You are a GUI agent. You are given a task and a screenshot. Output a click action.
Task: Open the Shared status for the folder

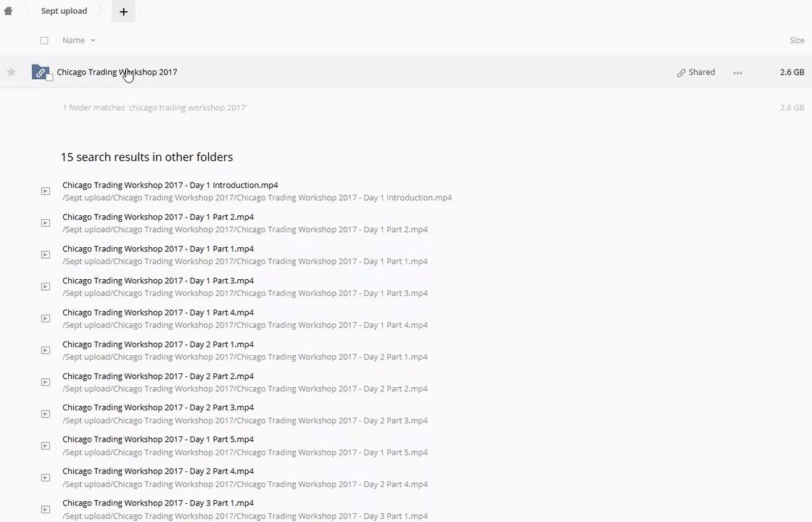click(x=696, y=72)
